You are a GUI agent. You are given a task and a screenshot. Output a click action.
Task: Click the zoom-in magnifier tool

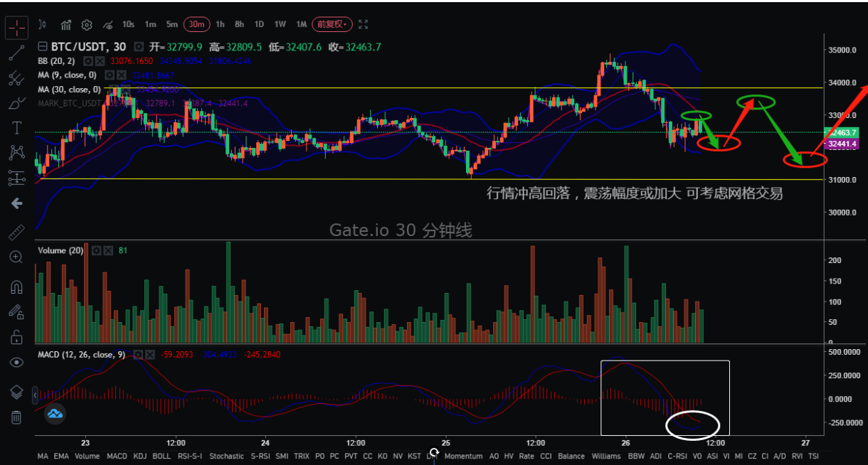[x=16, y=257]
